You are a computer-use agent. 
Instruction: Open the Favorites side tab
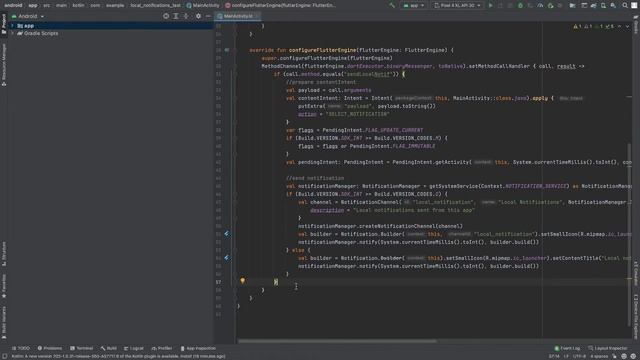4,286
